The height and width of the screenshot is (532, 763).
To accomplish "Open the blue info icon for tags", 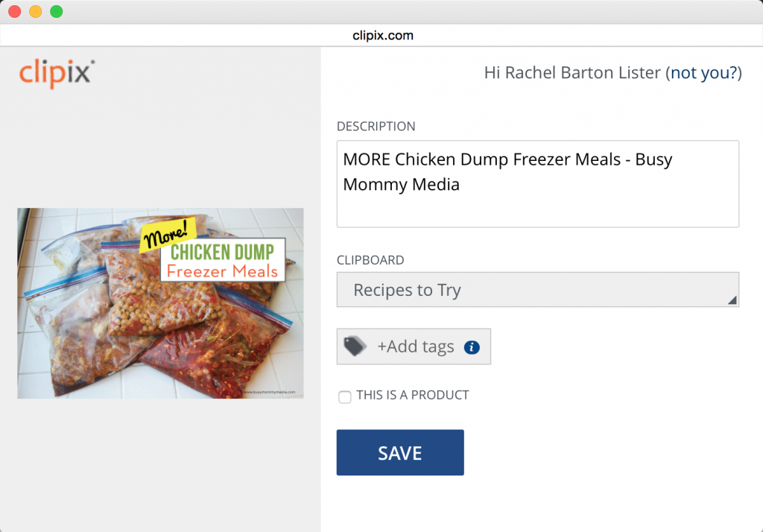I will 472,347.
